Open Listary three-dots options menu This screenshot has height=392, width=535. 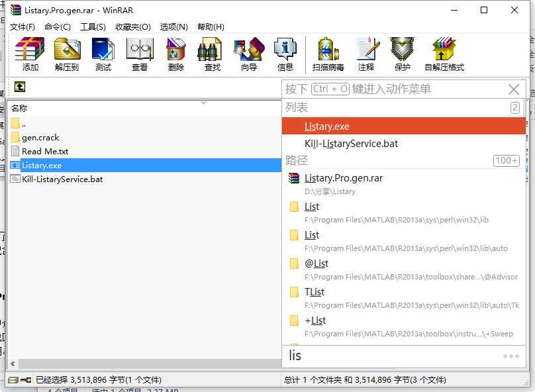pos(511,356)
